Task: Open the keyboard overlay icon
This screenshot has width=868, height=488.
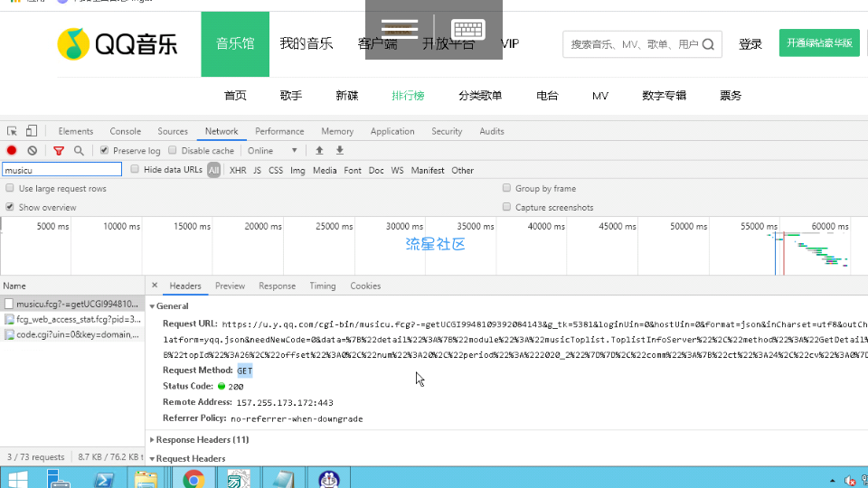Action: point(468,29)
